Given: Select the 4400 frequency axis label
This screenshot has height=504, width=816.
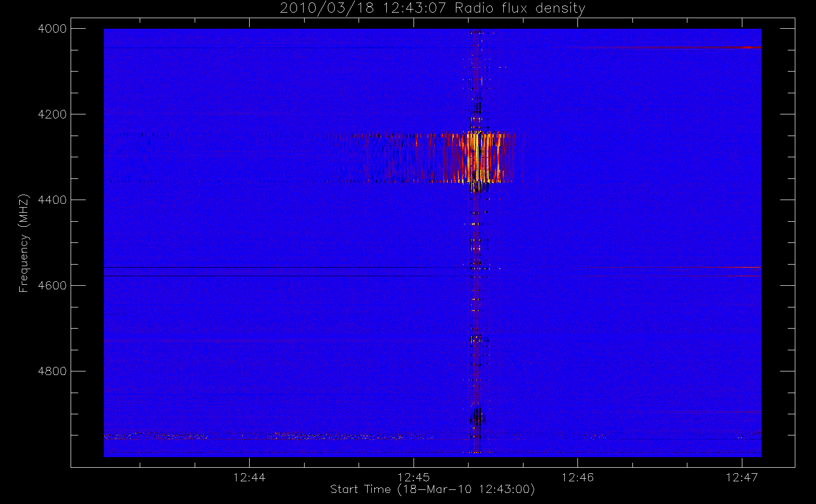Looking at the screenshot, I should click(x=52, y=200).
